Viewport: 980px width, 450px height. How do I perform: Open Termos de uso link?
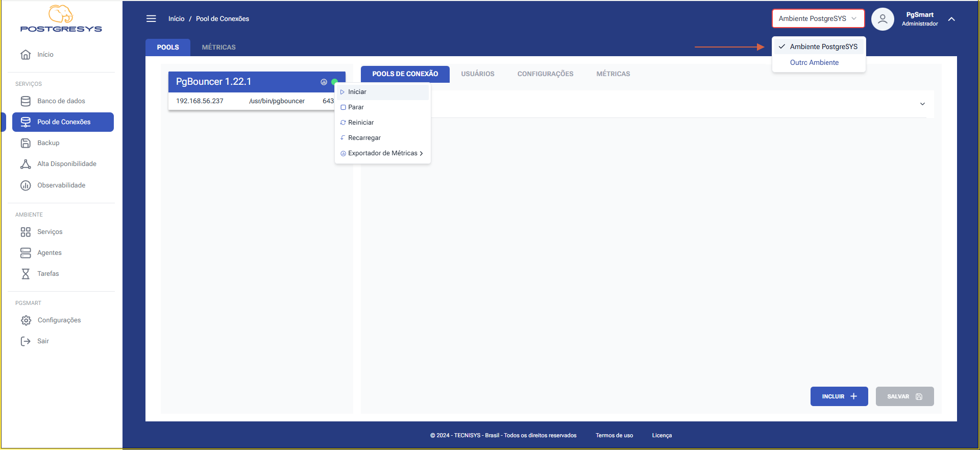click(x=614, y=436)
